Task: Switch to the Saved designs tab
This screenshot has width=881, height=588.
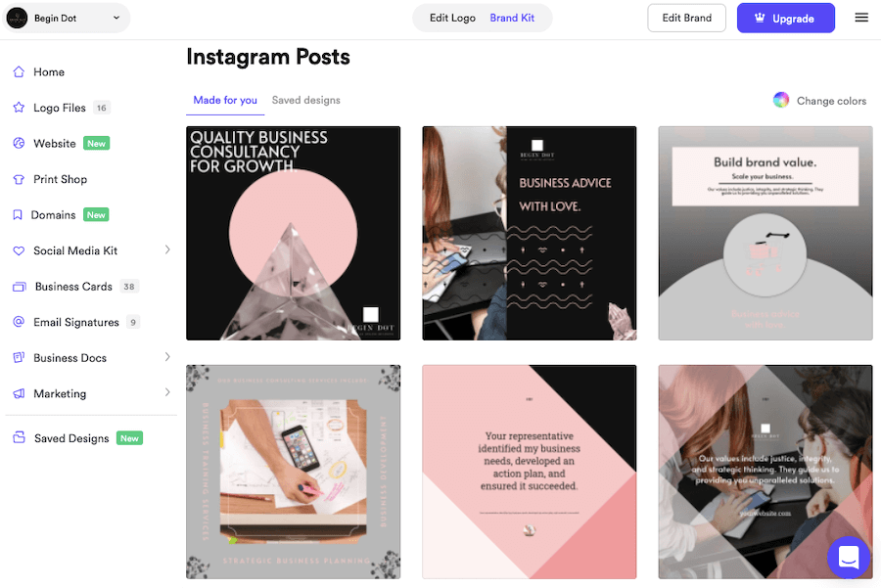Action: pyautogui.click(x=305, y=100)
